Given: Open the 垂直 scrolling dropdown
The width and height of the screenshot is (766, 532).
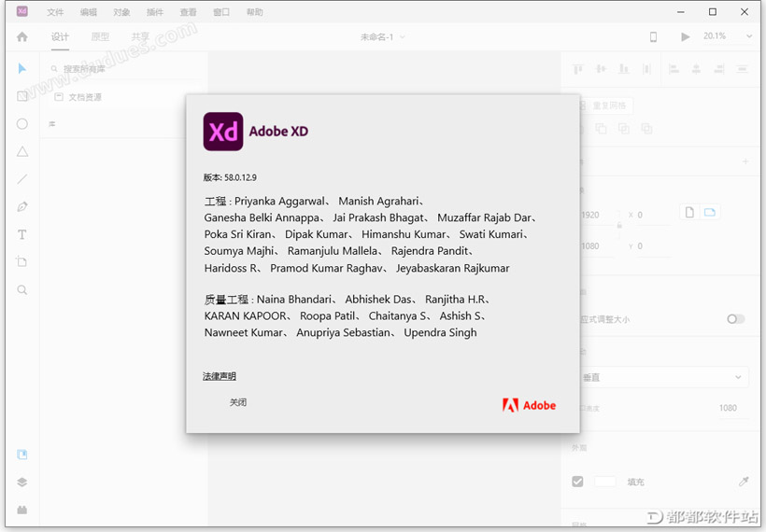Looking at the screenshot, I should 663,377.
